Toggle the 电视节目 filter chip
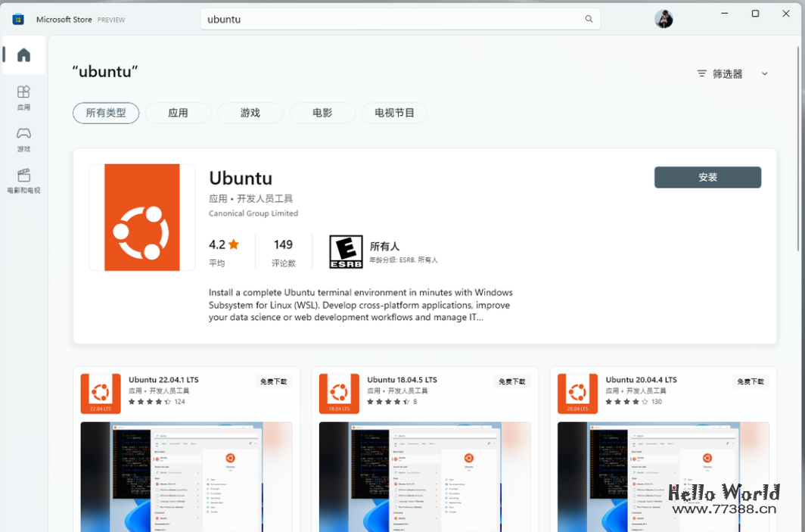Image resolution: width=805 pixels, height=532 pixels. click(393, 113)
